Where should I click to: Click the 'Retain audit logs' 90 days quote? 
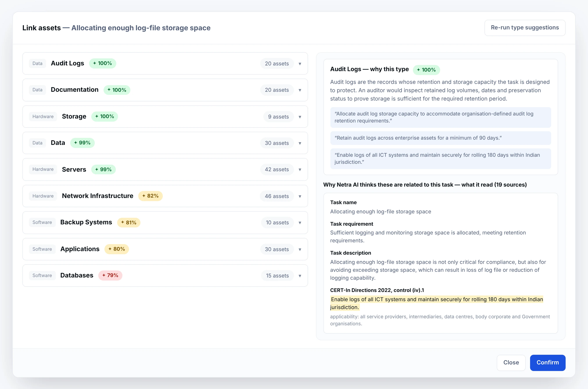point(440,138)
